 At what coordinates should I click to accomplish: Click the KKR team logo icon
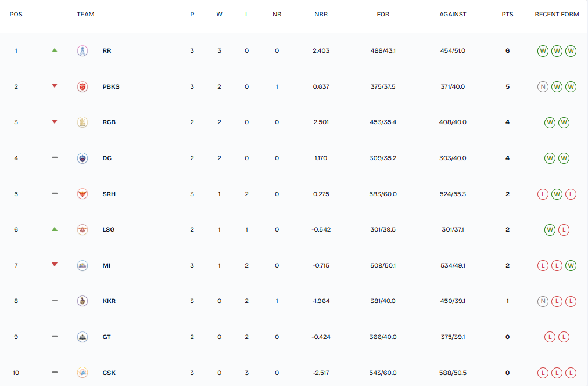(83, 301)
